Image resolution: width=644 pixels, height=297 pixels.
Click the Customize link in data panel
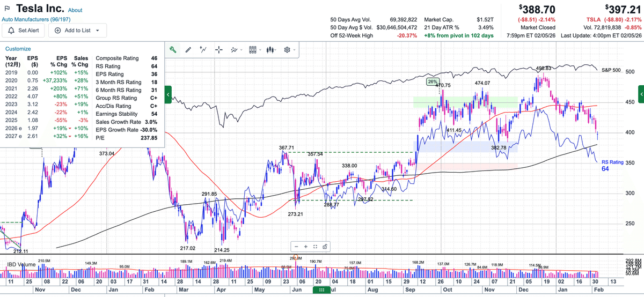(x=18, y=48)
